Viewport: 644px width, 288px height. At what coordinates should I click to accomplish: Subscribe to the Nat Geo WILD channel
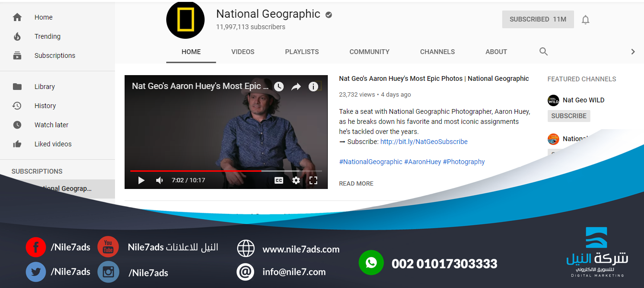tap(569, 116)
